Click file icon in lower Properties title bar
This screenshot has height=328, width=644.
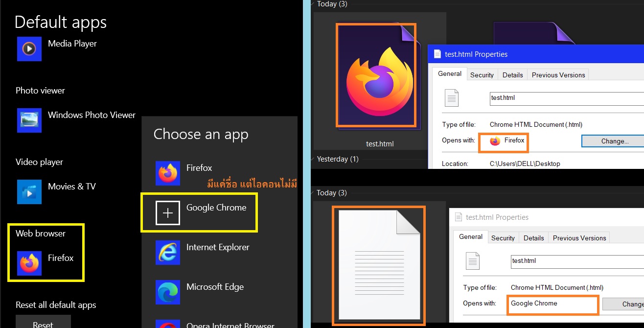(x=459, y=217)
